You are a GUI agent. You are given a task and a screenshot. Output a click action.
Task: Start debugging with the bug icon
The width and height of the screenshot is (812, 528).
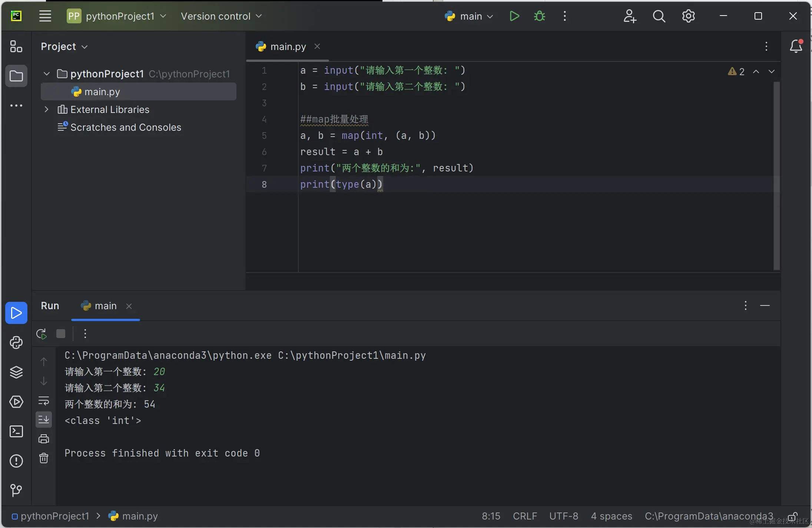point(539,16)
